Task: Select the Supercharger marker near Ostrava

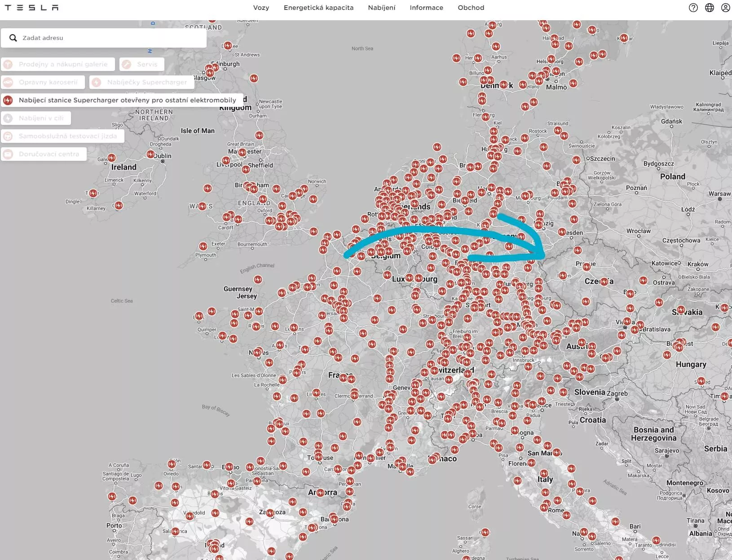Action: tap(644, 281)
